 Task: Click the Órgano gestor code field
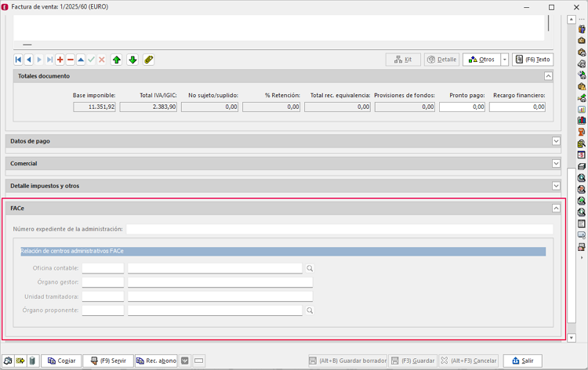[x=103, y=282]
